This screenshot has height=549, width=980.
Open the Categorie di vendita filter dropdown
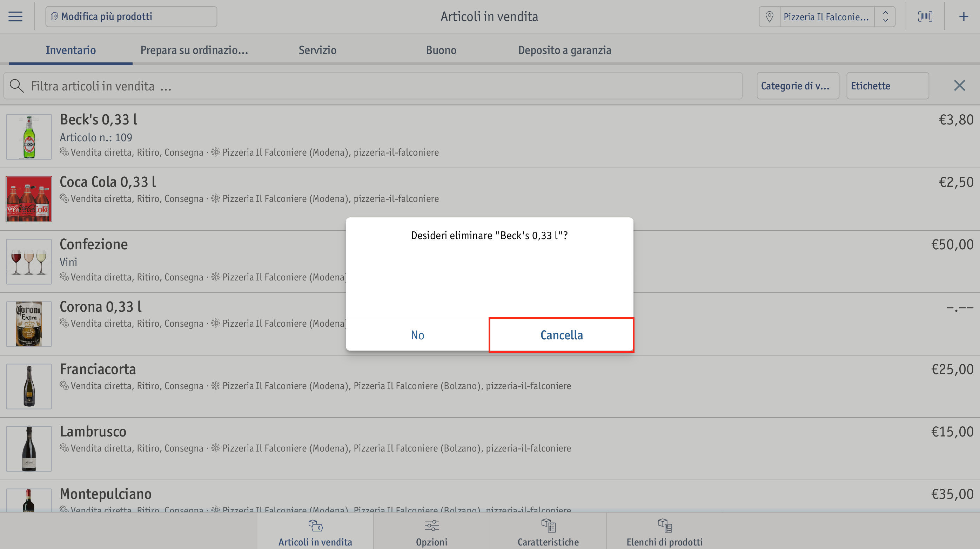(798, 86)
